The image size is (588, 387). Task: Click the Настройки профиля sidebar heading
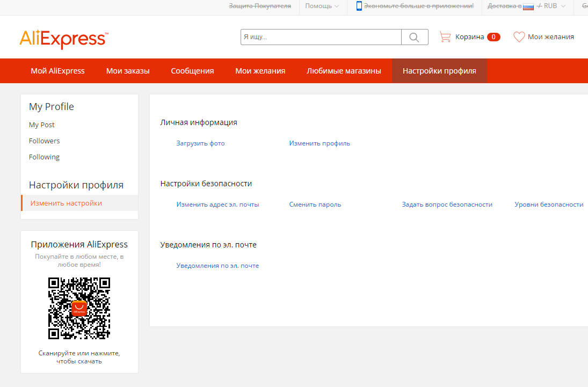[76, 185]
